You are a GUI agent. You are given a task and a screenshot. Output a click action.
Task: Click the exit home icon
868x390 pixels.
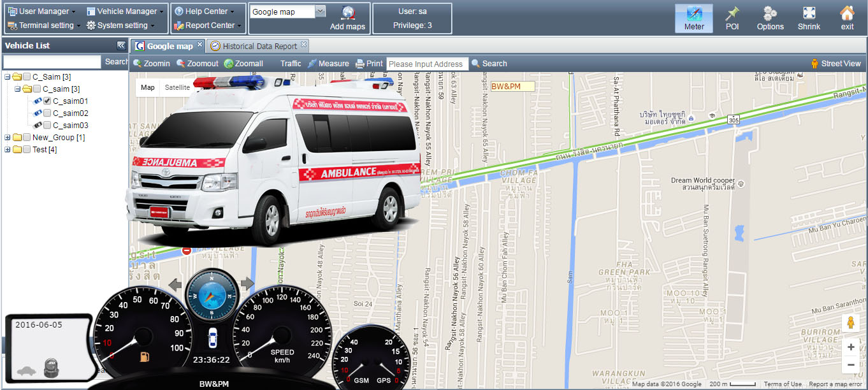click(x=847, y=18)
